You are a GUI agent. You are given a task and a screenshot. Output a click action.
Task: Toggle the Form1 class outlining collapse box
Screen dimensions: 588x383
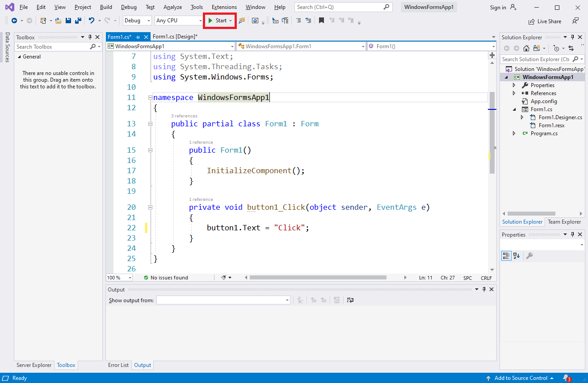point(150,124)
